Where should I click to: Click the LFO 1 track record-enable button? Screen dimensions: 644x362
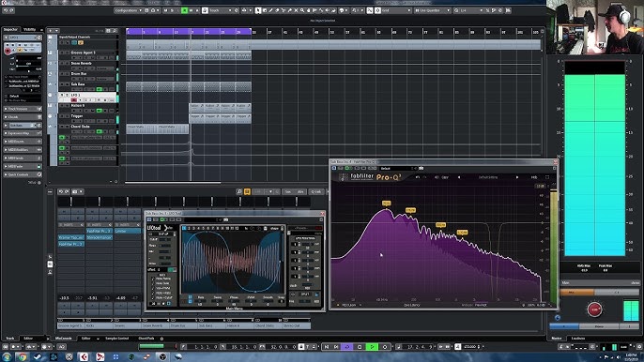pos(74,100)
